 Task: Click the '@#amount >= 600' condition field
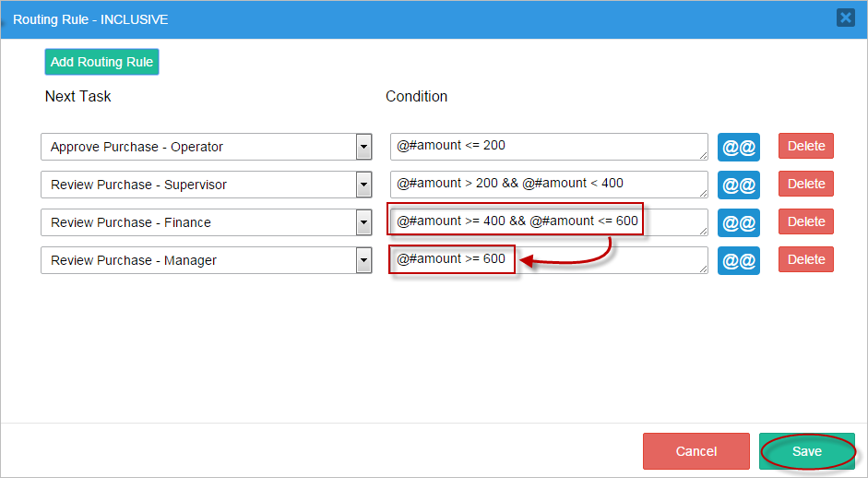[548, 260]
